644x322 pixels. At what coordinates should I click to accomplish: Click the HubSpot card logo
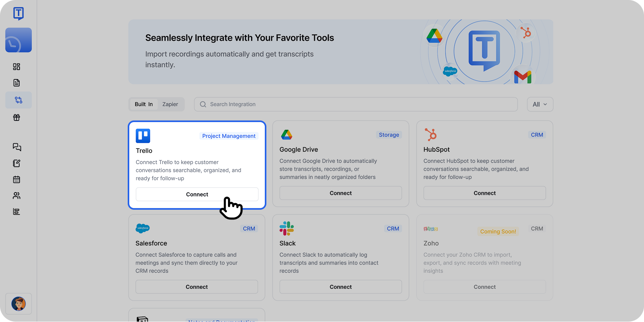pyautogui.click(x=431, y=135)
